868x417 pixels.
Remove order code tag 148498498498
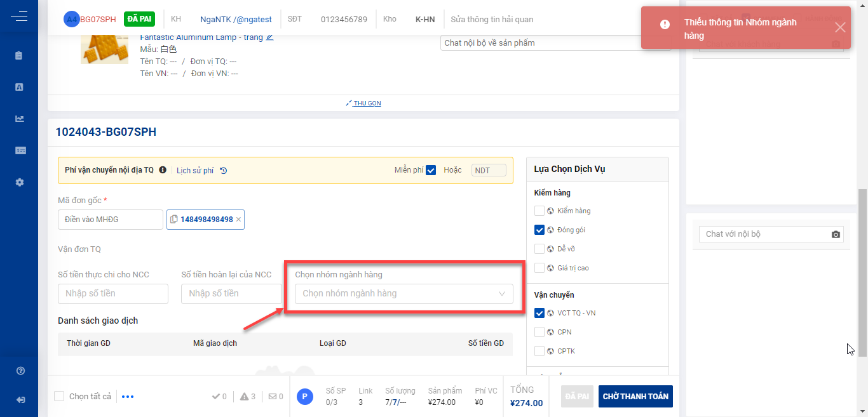point(238,220)
